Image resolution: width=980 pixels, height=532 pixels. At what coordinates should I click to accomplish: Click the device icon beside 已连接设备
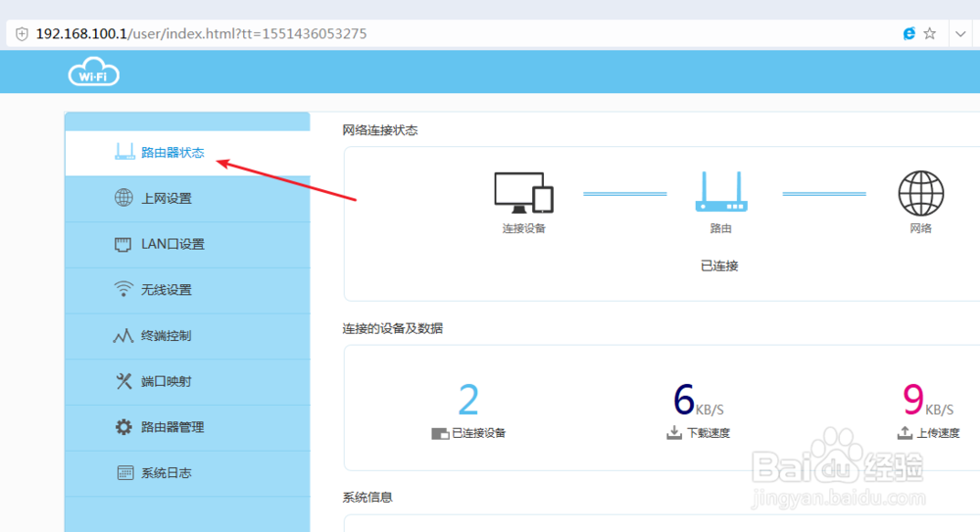[440, 433]
